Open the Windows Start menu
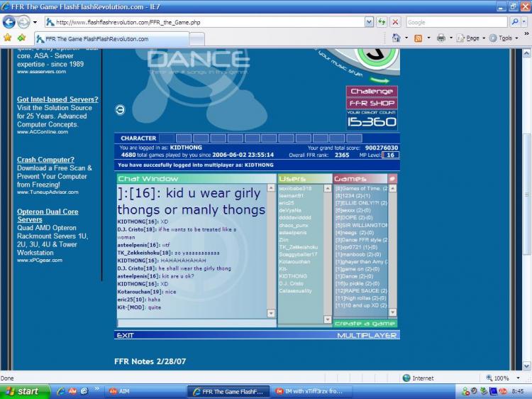Viewport: 532px width, 399px height. [x=24, y=391]
